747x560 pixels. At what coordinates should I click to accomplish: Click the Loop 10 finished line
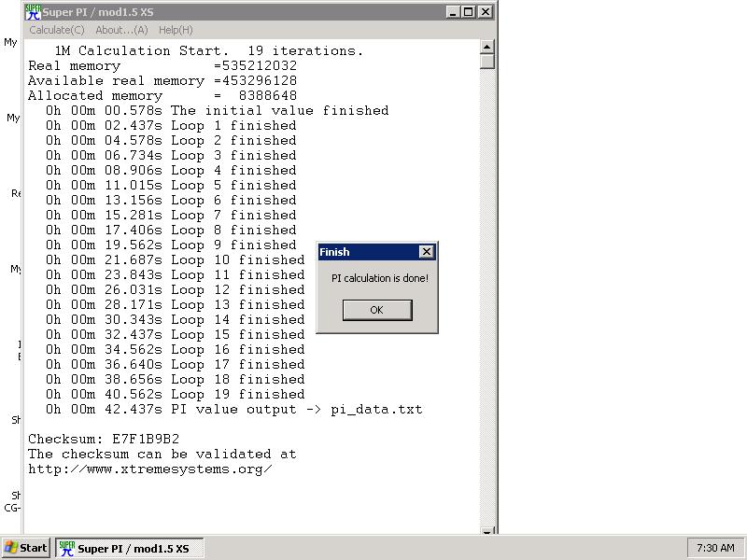tap(176, 260)
